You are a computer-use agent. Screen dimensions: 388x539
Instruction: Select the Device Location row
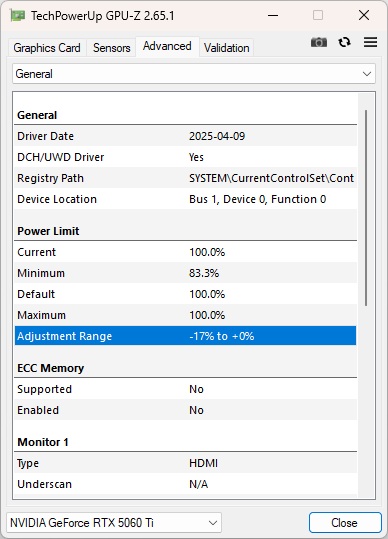click(x=186, y=199)
